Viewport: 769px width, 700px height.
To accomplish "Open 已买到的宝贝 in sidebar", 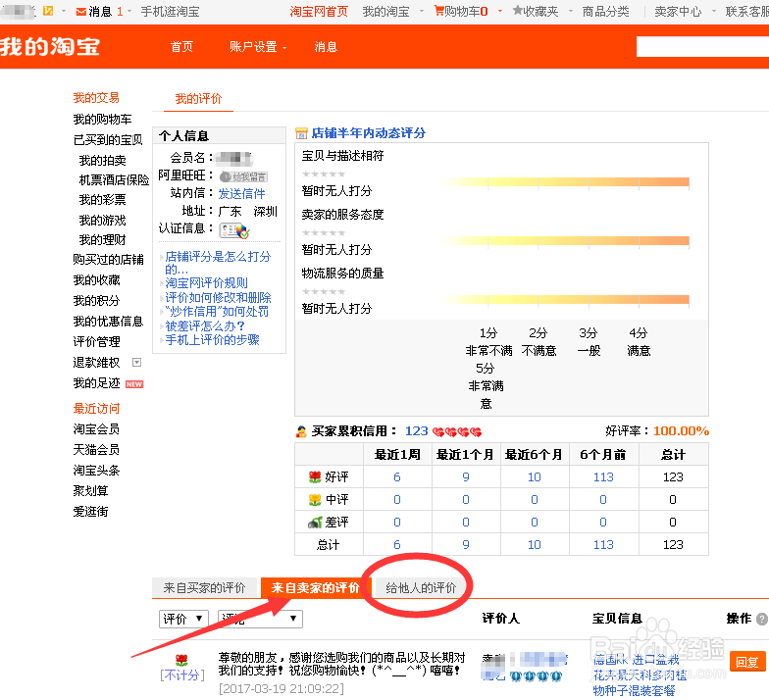I will coord(108,140).
